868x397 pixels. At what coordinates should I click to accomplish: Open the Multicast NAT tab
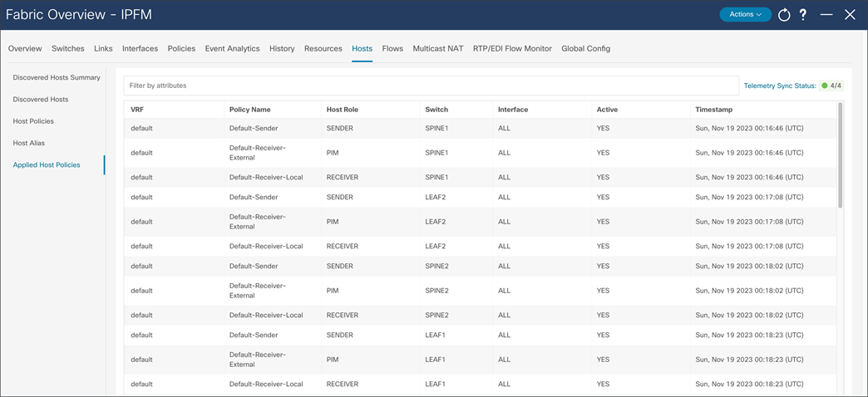[x=438, y=49]
